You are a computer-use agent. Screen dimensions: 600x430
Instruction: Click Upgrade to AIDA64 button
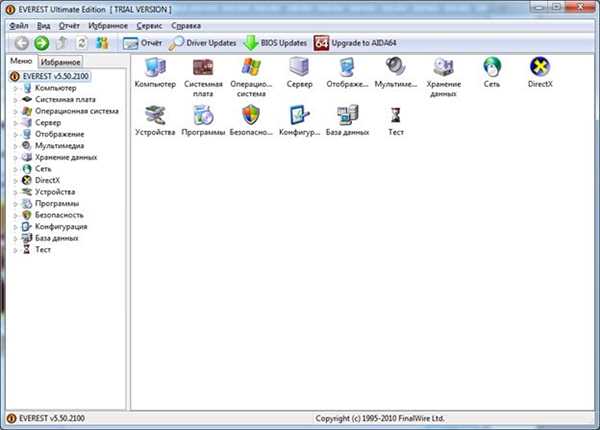point(355,43)
